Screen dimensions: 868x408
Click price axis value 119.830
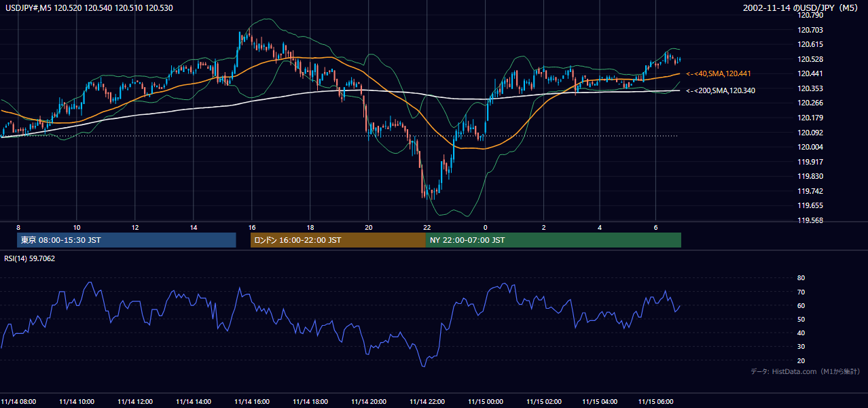(810, 177)
